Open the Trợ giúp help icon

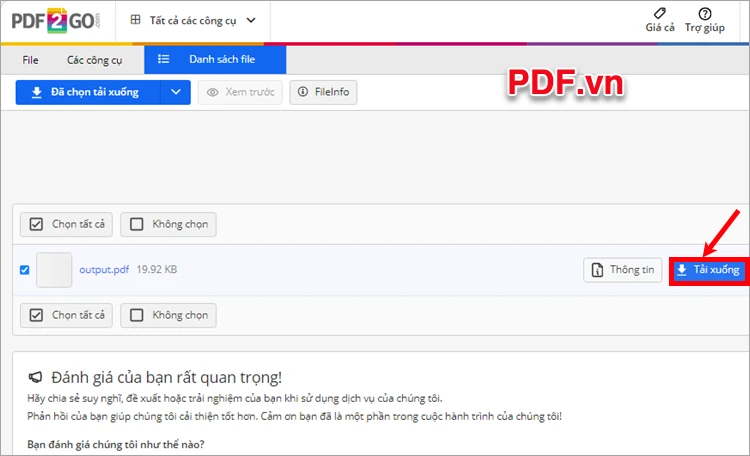(x=705, y=13)
